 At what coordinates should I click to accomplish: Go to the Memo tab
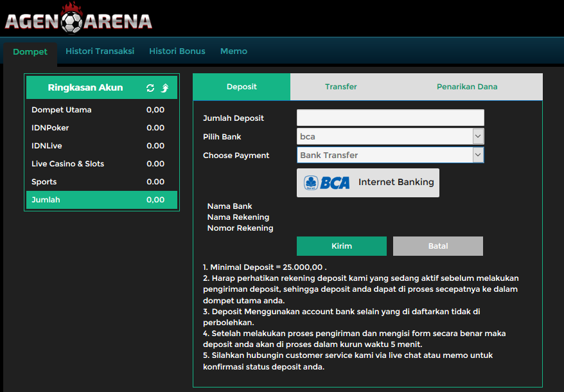click(234, 51)
